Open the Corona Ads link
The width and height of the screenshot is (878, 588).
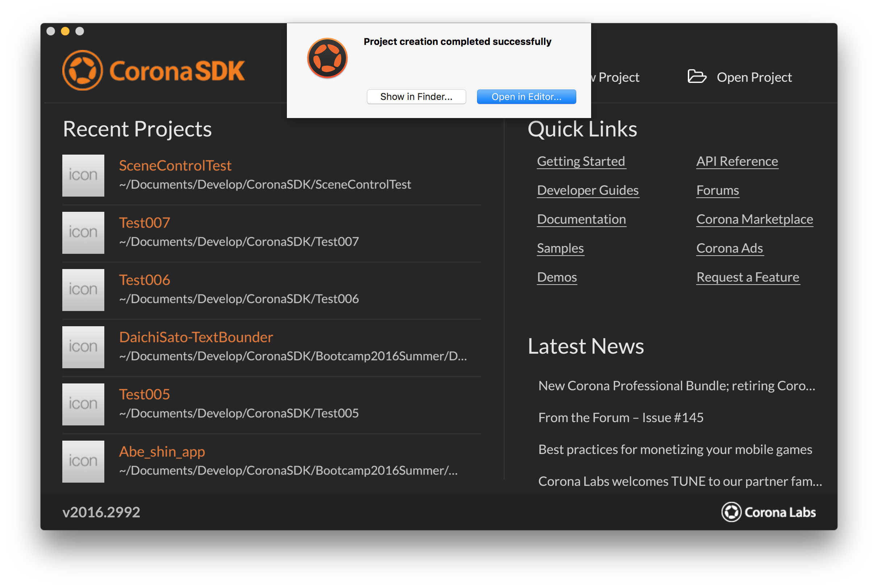click(x=729, y=248)
